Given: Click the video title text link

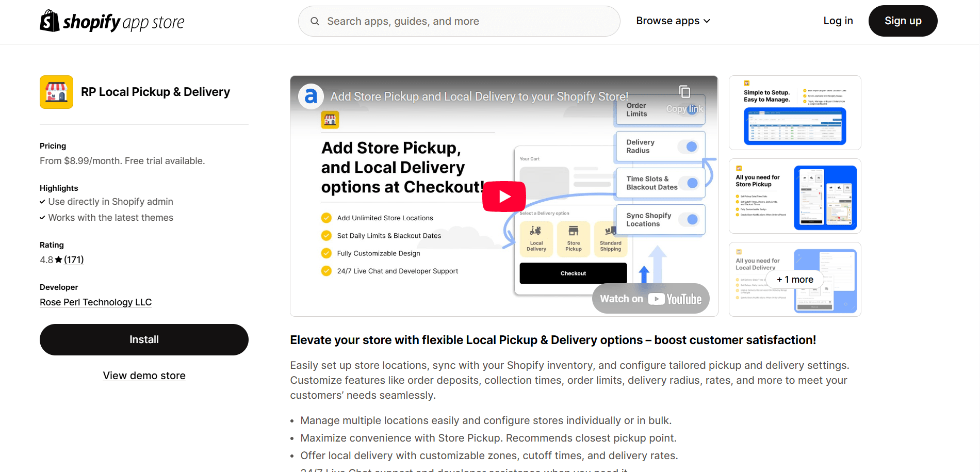Looking at the screenshot, I should tap(479, 96).
